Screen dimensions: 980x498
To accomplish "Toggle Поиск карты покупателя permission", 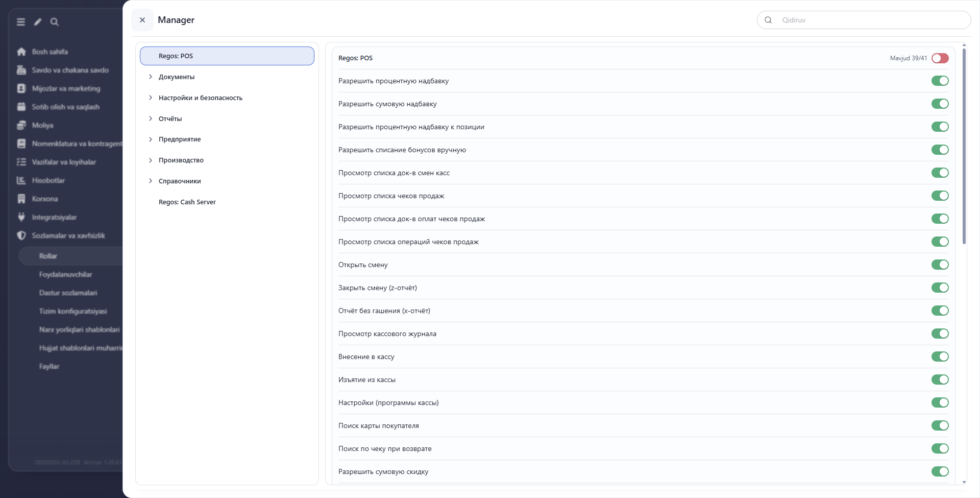I will point(940,425).
